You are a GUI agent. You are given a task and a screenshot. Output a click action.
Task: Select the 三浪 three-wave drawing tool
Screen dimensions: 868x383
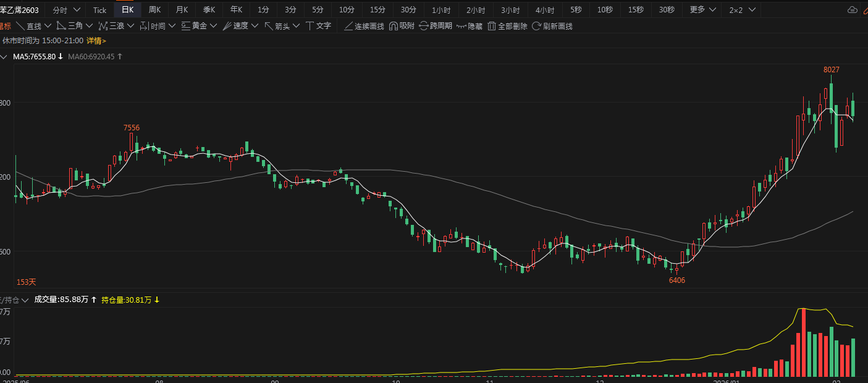pyautogui.click(x=111, y=26)
